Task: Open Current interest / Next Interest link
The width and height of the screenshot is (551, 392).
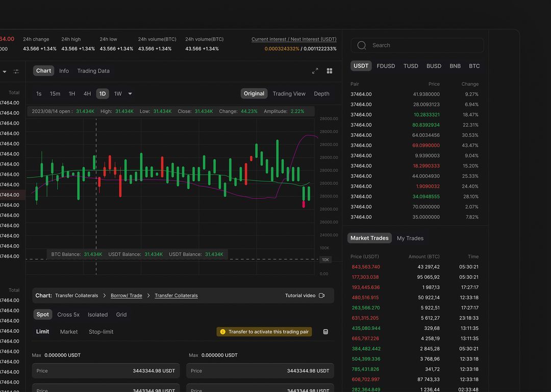Action: coord(294,39)
